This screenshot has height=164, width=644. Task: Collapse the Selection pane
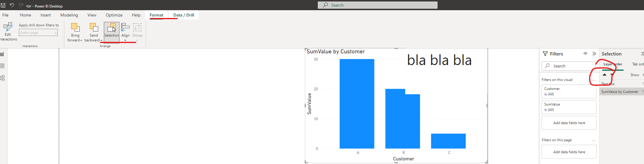pyautogui.click(x=642, y=54)
